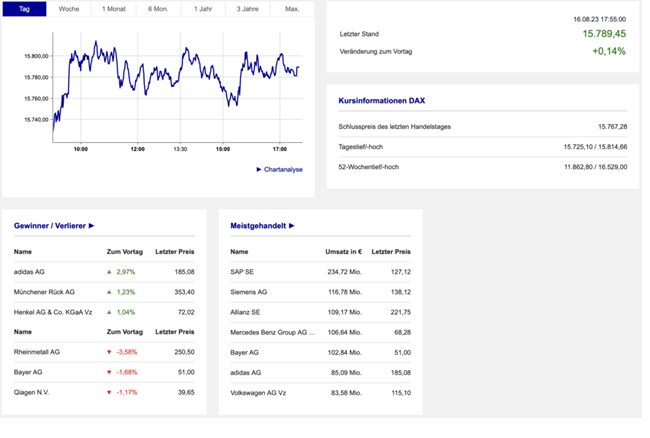Switch to the 1 Jahr tab
Image resolution: width=650 pixels, height=438 pixels.
click(202, 8)
